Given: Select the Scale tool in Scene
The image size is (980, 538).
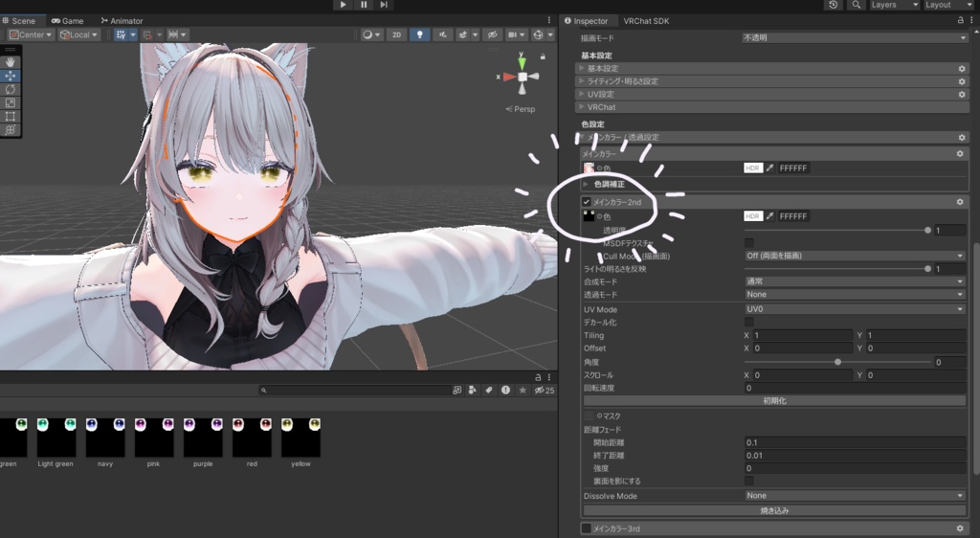Looking at the screenshot, I should [x=11, y=102].
